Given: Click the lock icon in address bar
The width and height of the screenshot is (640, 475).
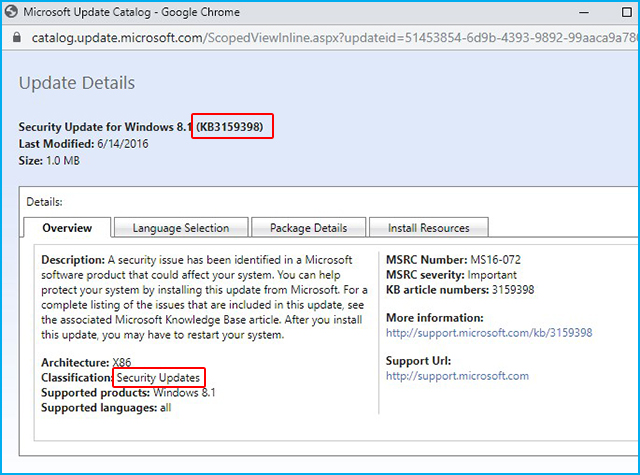Looking at the screenshot, I should coord(16,38).
